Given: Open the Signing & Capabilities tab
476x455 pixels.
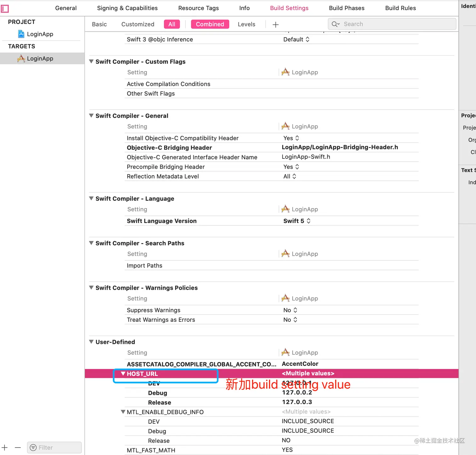Looking at the screenshot, I should (127, 8).
